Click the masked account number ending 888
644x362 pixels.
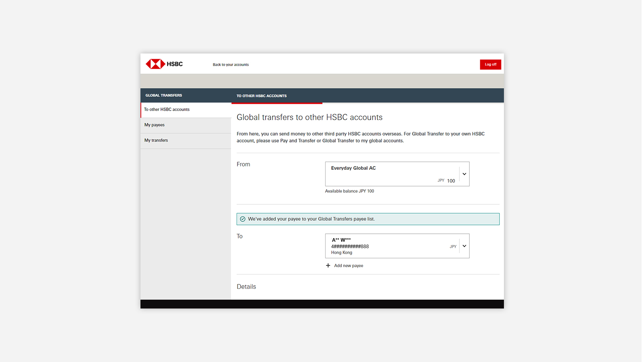click(350, 247)
